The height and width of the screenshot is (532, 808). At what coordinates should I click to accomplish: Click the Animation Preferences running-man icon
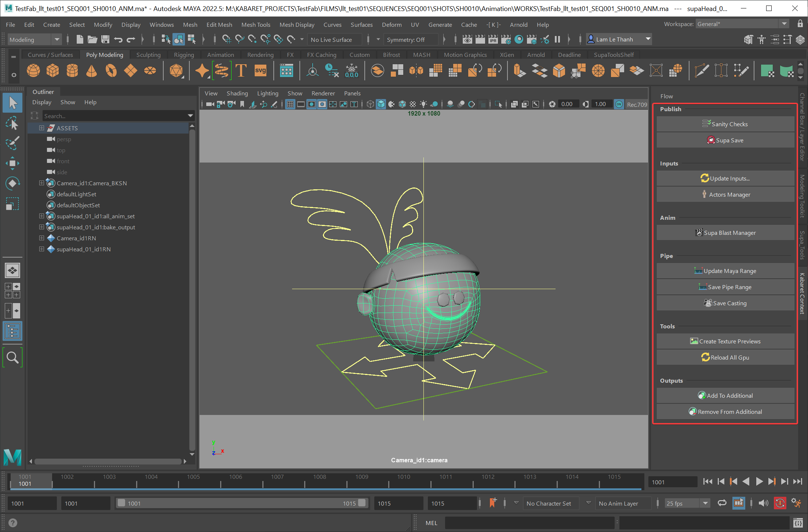[796, 503]
